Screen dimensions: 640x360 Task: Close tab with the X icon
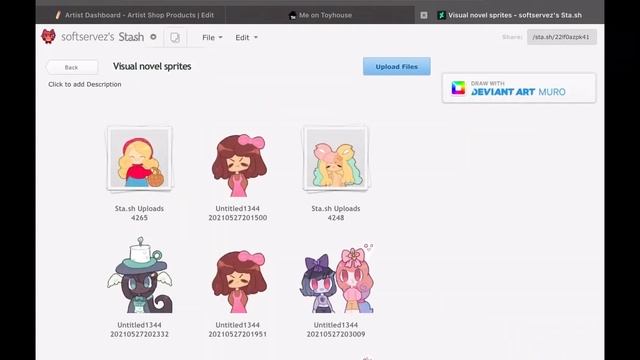424,15
